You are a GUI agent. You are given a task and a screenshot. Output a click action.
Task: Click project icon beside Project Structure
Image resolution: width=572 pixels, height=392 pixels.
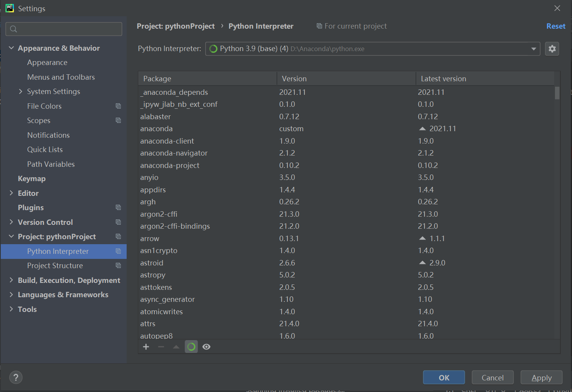[119, 265]
